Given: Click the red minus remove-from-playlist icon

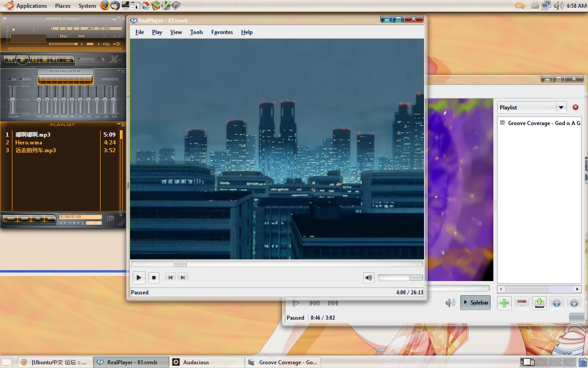Looking at the screenshot, I should pos(522,303).
